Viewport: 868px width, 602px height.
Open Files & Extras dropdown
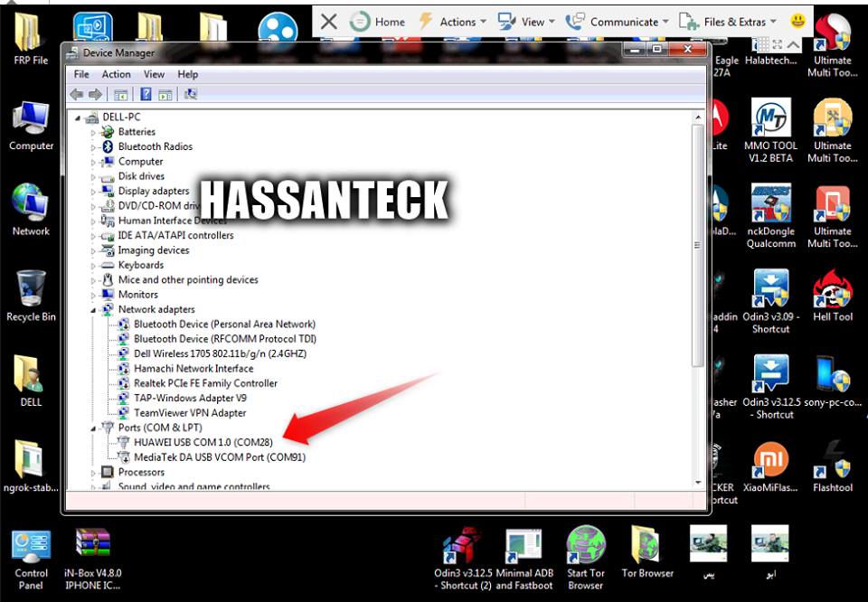[x=728, y=22]
